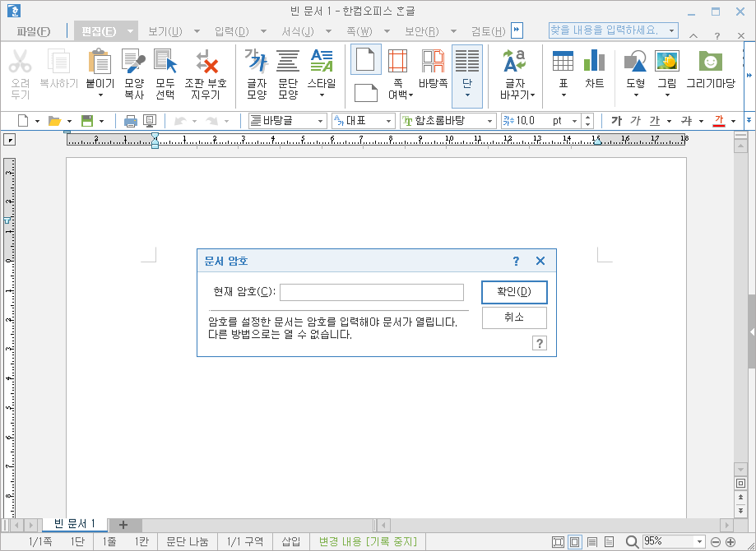Select portrait page orientation icon
The image size is (756, 551).
click(x=366, y=60)
